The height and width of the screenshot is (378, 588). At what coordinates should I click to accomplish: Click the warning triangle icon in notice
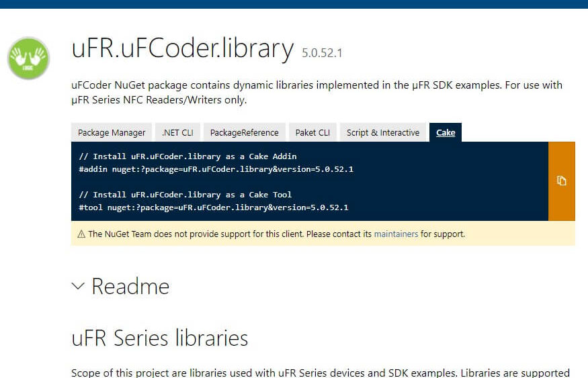(81, 234)
